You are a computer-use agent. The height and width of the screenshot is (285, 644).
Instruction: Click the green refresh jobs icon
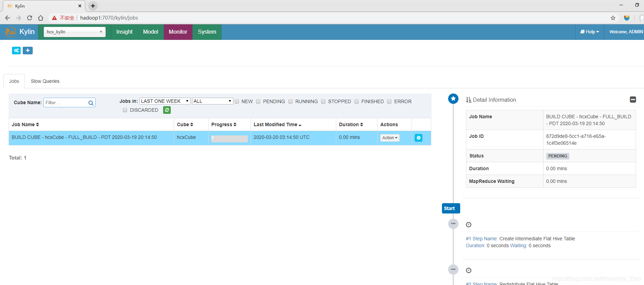pyautogui.click(x=167, y=110)
